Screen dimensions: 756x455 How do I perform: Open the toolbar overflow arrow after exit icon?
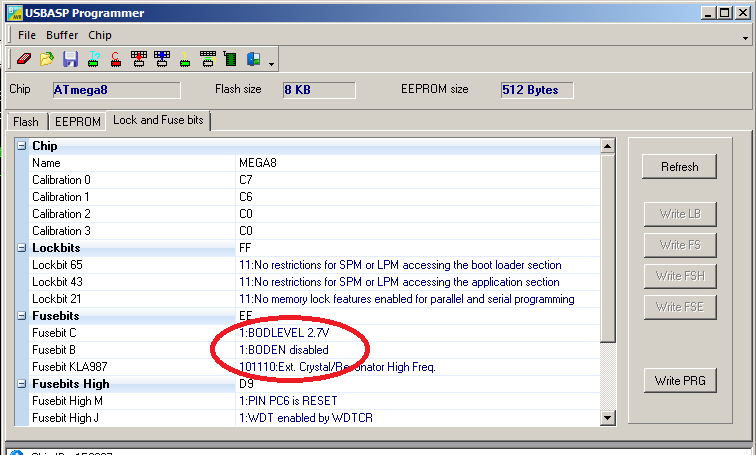[x=271, y=64]
